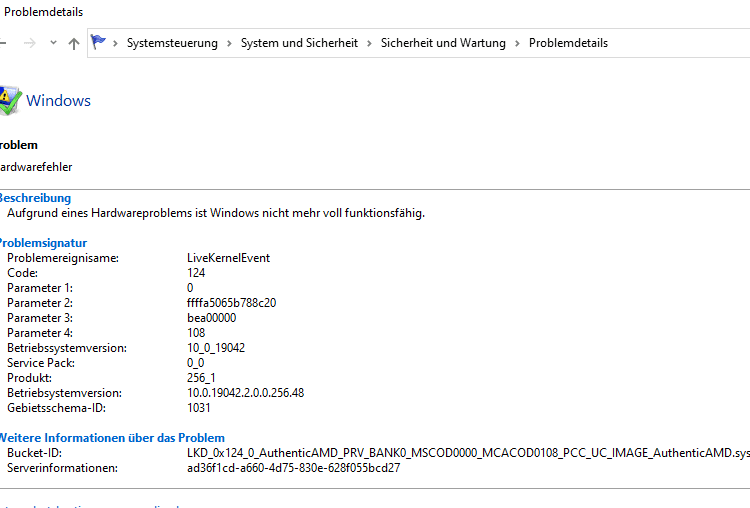Click the blue Windows heading
This screenshot has width=750, height=508.
[x=58, y=100]
